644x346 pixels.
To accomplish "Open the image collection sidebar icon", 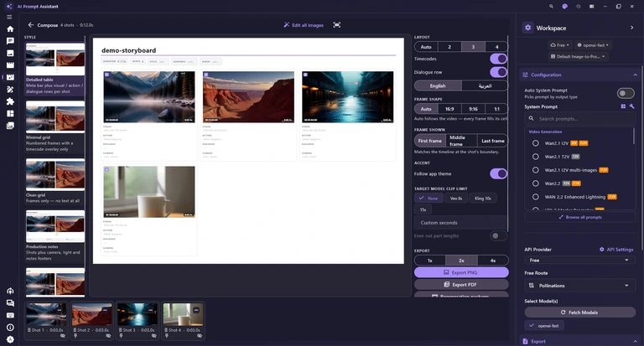I will tap(10, 125).
